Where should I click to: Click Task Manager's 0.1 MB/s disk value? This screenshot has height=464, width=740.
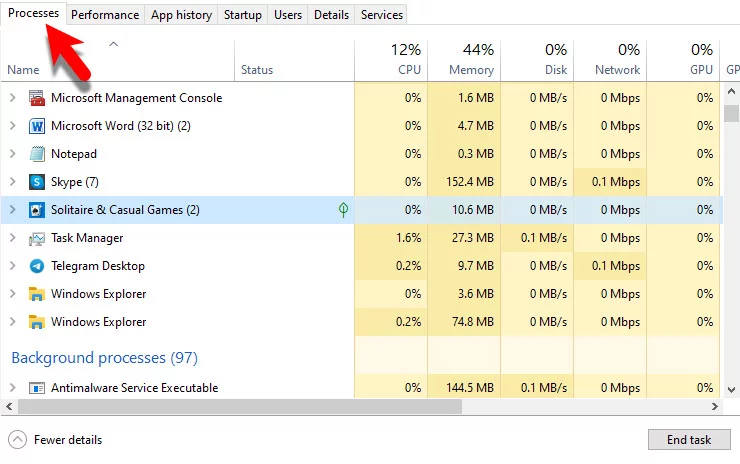[x=543, y=238]
